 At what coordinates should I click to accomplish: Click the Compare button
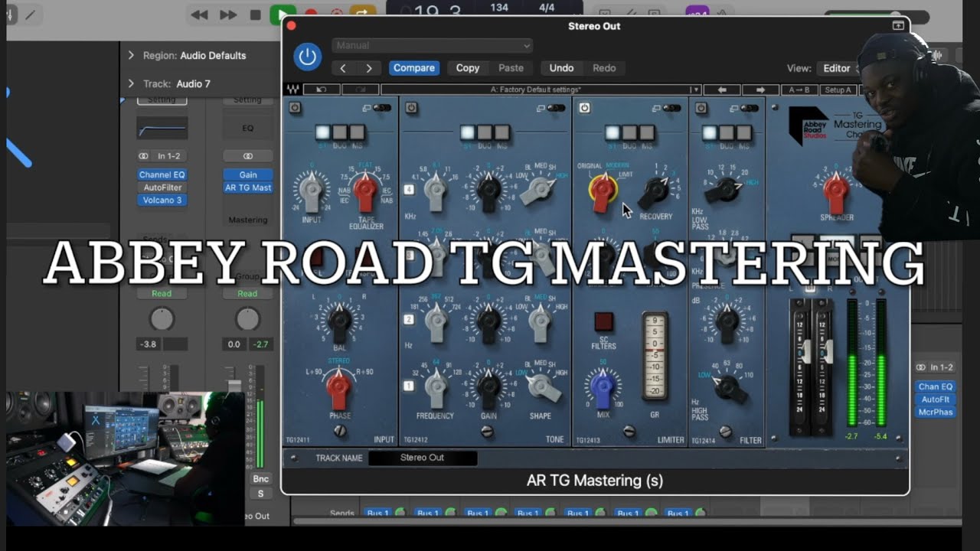coord(414,68)
